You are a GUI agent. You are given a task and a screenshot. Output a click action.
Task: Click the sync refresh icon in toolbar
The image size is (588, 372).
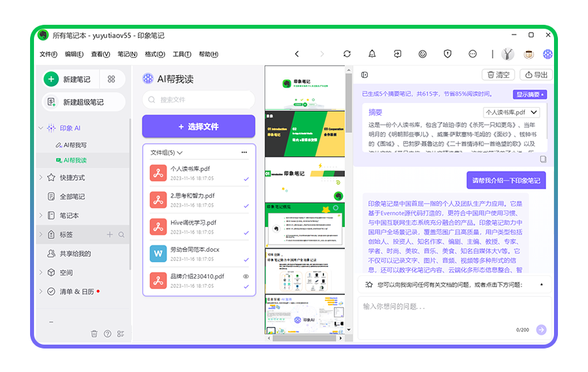click(x=347, y=54)
